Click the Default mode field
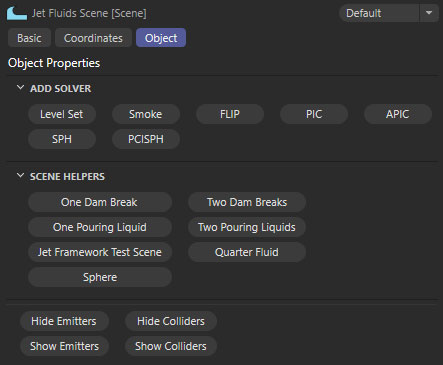 click(x=379, y=13)
